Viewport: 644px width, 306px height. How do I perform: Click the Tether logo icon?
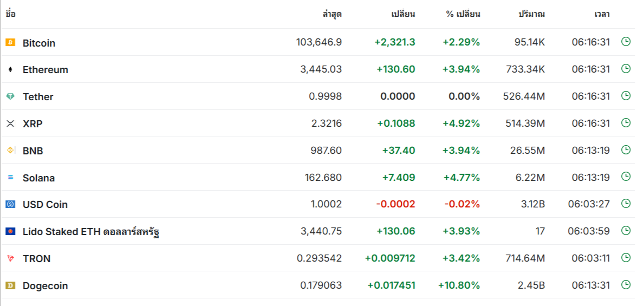tap(10, 96)
